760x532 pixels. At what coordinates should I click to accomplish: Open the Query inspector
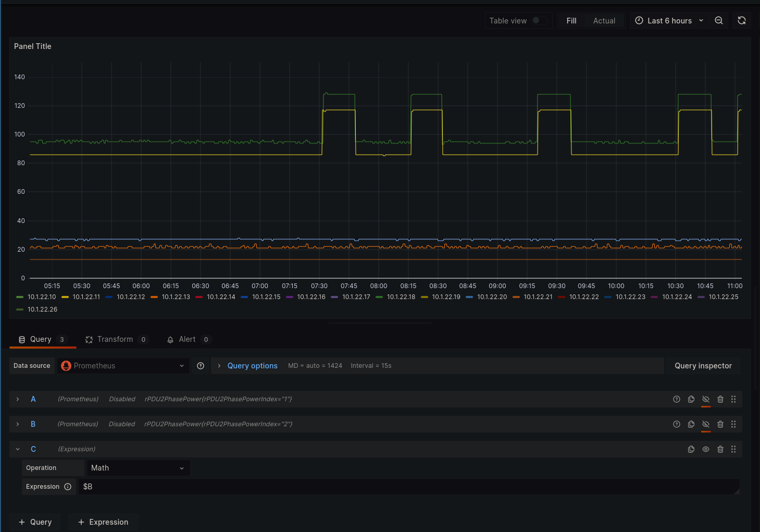tap(703, 366)
